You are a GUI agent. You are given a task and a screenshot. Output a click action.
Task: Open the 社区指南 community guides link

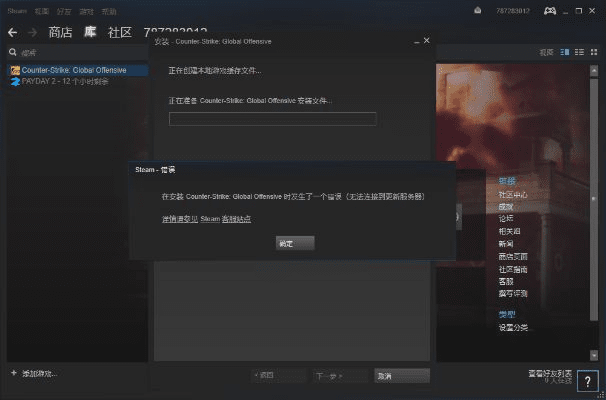(x=513, y=269)
